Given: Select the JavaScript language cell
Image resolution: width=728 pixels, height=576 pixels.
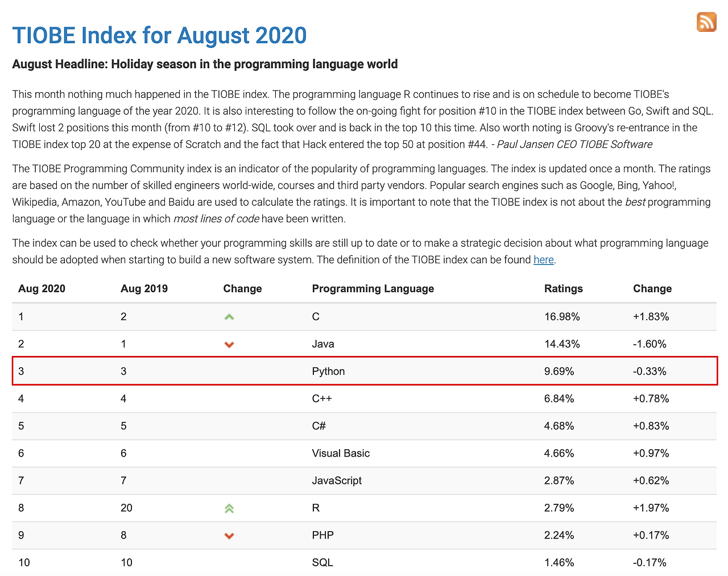Looking at the screenshot, I should click(337, 480).
